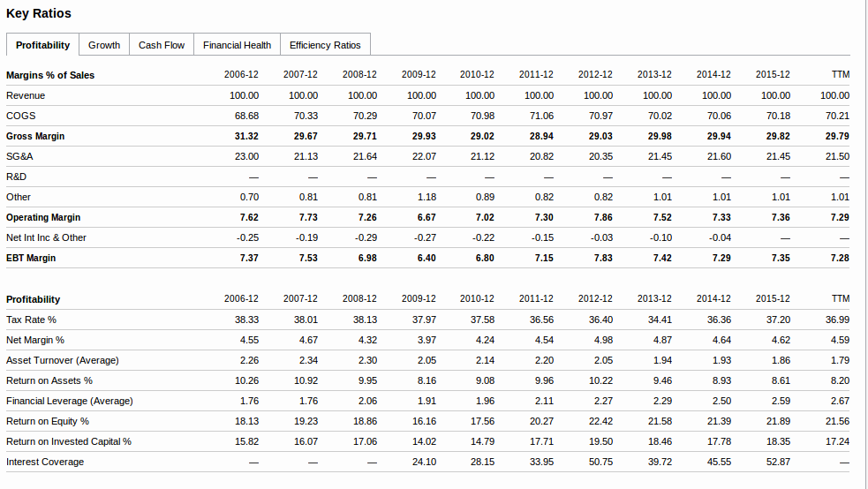The width and height of the screenshot is (868, 489).
Task: Click the Financial Leverage (Average) row label
Action: (70, 401)
